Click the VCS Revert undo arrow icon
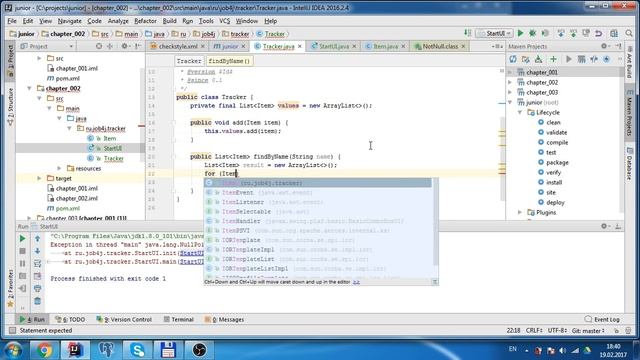 pyautogui.click(x=598, y=33)
